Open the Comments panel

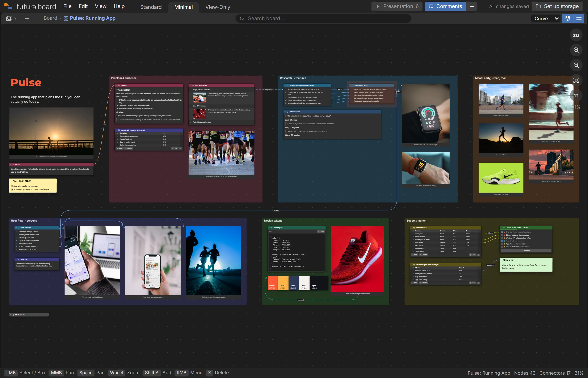[x=445, y=6]
